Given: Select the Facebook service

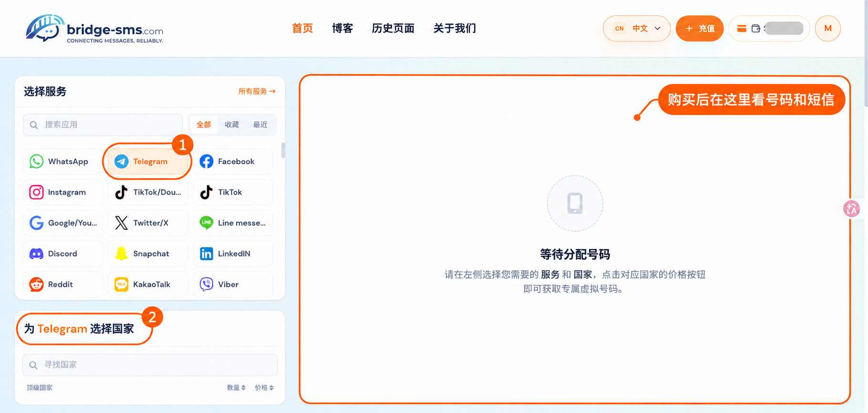Looking at the screenshot, I should coord(233,161).
